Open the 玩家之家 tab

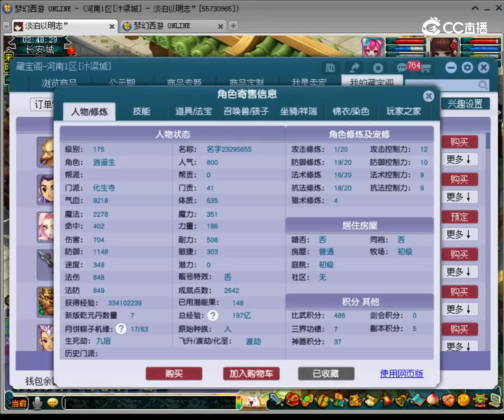[404, 112]
